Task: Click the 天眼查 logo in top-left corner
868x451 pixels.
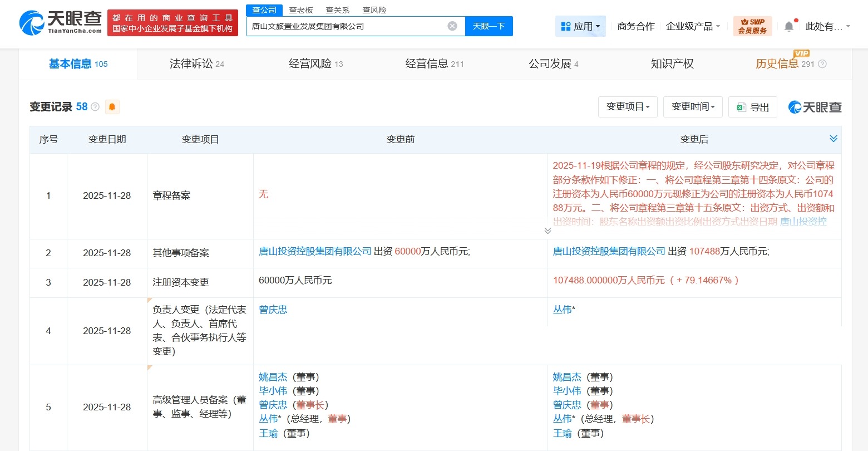Action: 61,23
